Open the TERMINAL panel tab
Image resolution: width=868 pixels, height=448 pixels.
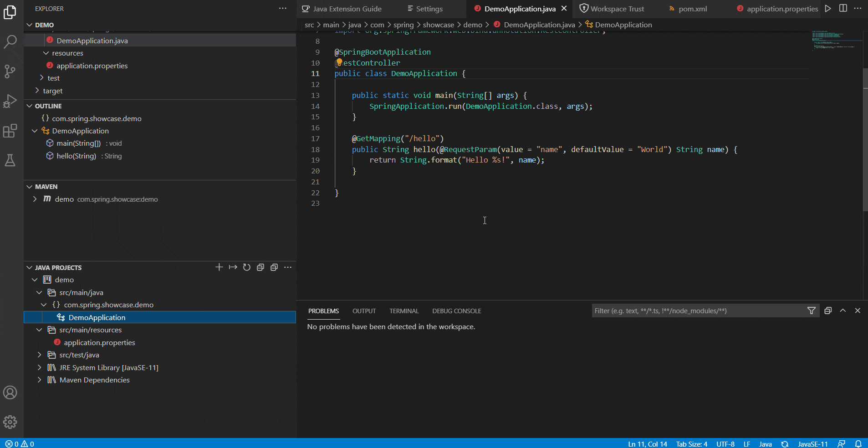point(404,311)
